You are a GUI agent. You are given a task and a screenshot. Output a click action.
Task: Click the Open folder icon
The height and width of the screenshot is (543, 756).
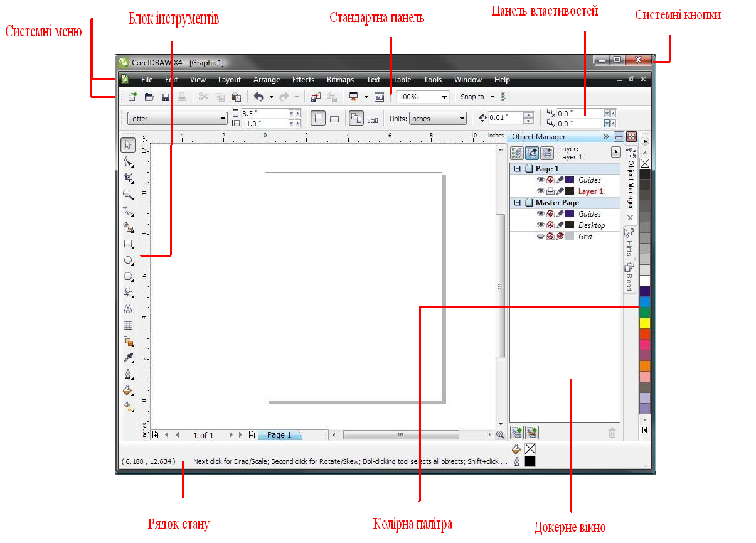coord(149,97)
